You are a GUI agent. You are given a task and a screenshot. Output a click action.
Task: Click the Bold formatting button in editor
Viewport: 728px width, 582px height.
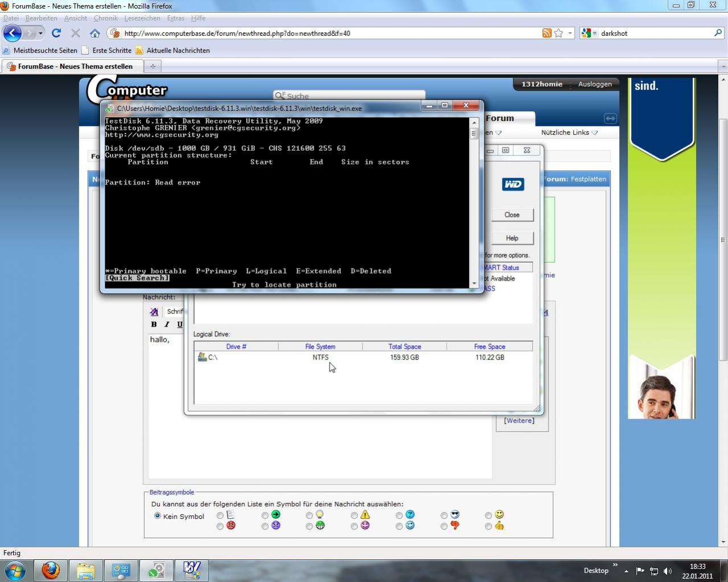tap(154, 324)
